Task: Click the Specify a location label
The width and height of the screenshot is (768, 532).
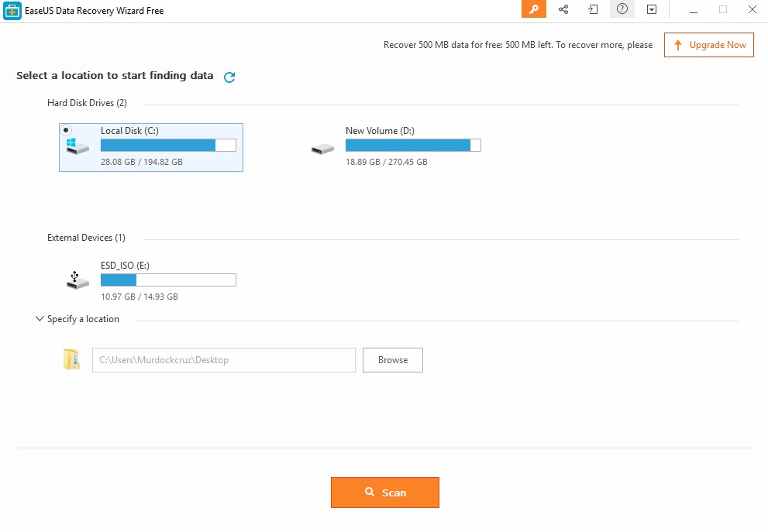Action: (83, 319)
